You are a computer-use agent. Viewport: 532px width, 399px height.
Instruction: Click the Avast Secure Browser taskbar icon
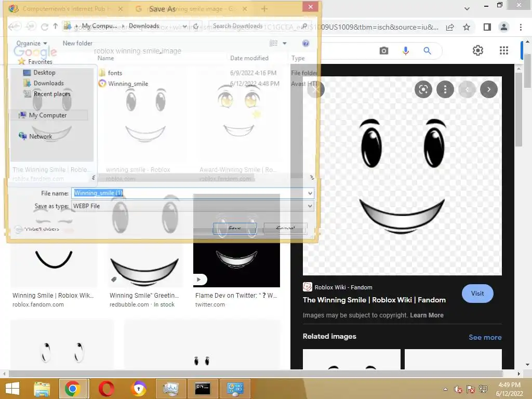139,389
